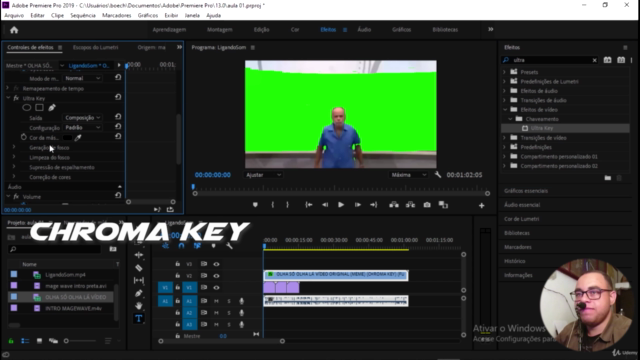Select the rectangle mask tool under Ultra Key
This screenshot has width=640, height=360.
(39, 108)
